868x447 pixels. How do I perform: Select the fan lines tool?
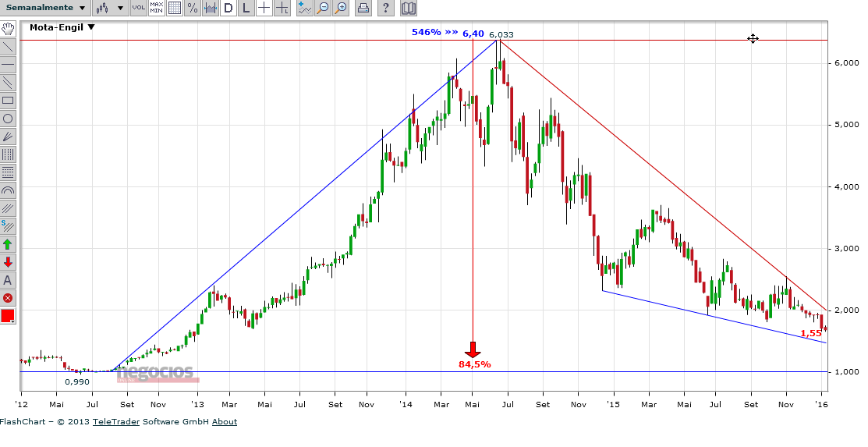coord(8,137)
